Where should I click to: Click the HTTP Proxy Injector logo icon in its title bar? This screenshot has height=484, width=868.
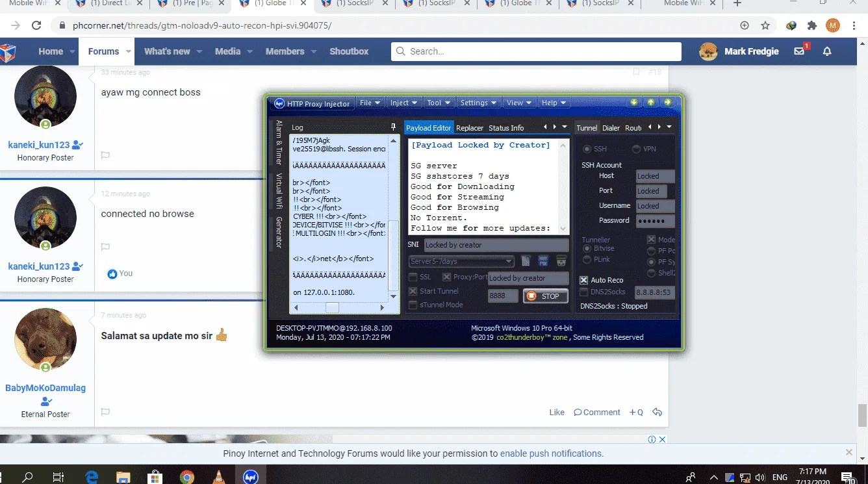click(x=279, y=103)
